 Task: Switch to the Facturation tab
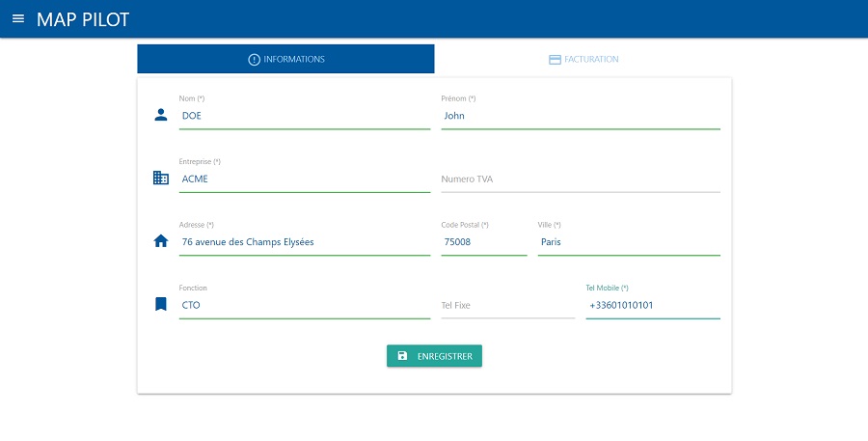pyautogui.click(x=583, y=60)
